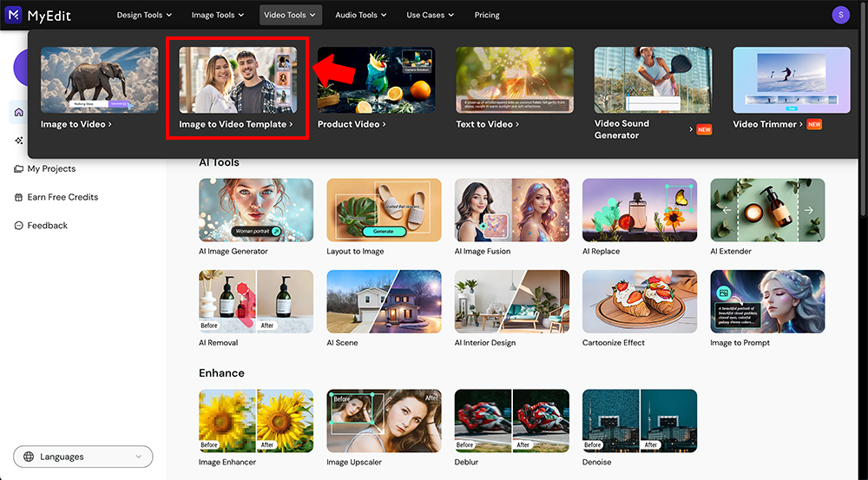
Task: Click the AI Image Fusion label
Action: [x=482, y=252]
